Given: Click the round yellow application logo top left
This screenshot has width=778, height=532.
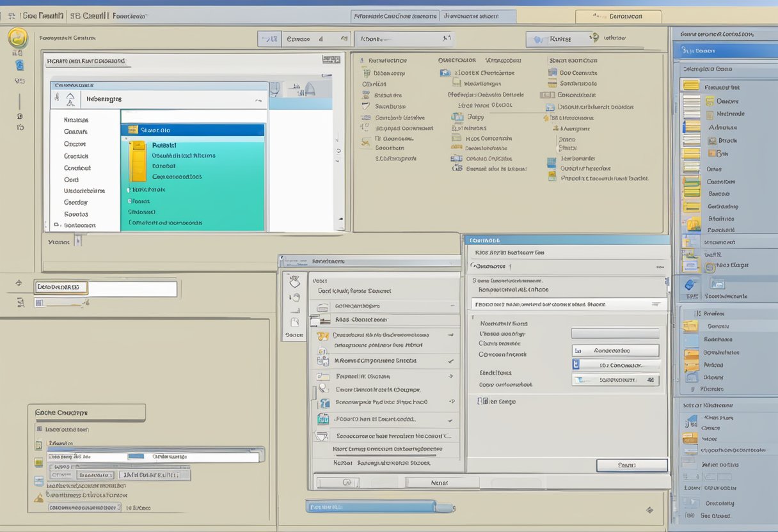Looking at the screenshot, I should click(18, 37).
